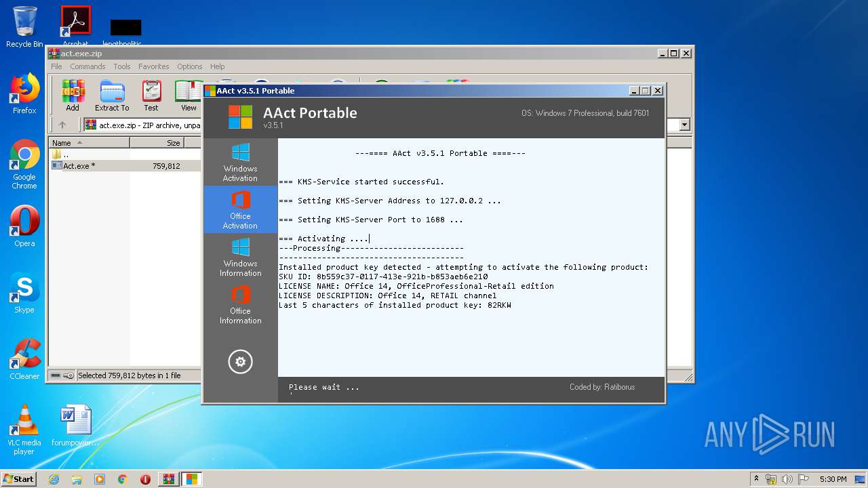868x488 pixels.
Task: Sort WinRAR file list by Name column
Action: click(90, 142)
